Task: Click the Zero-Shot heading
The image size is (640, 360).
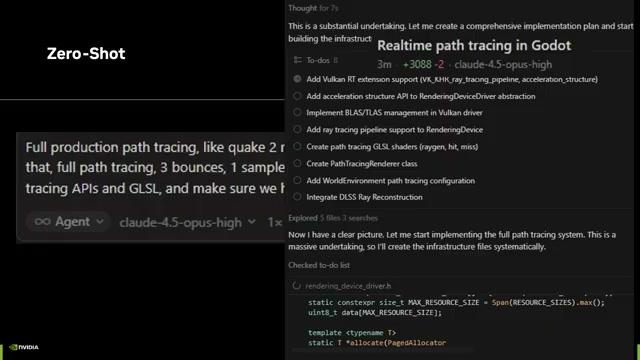Action: click(86, 53)
